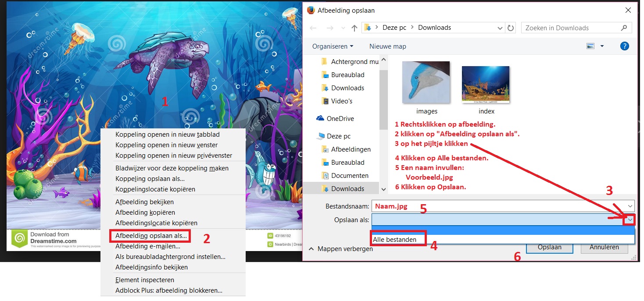Choose 'Afbeelding opslaan als...' in context menu
Viewport: 644px width, 301px height.
click(x=150, y=236)
